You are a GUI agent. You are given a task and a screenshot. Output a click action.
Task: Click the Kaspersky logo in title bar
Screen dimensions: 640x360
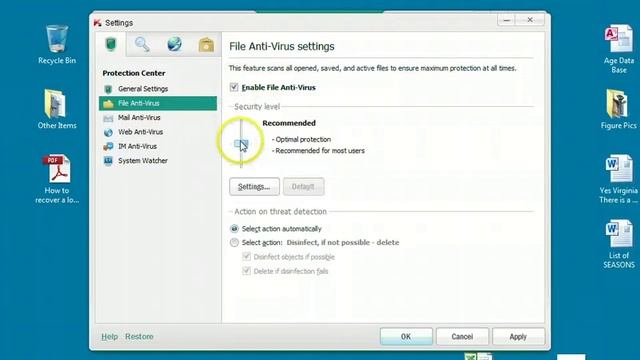[98, 22]
